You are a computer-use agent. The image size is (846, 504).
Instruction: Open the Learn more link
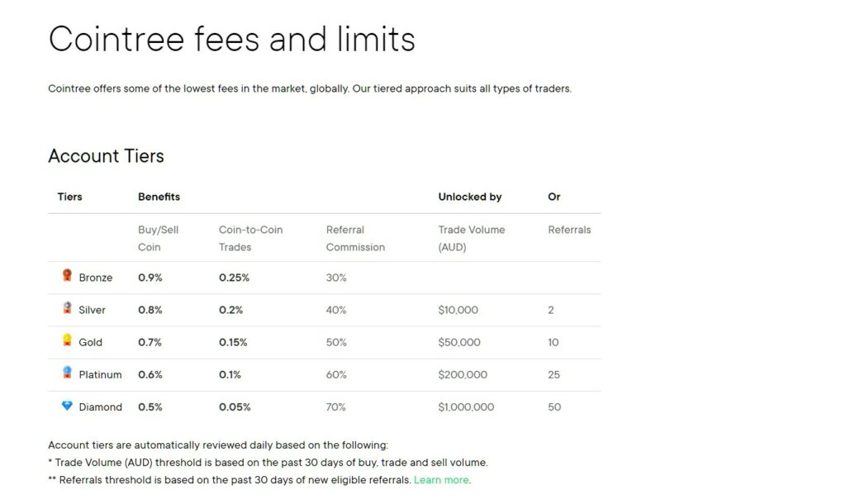click(441, 480)
